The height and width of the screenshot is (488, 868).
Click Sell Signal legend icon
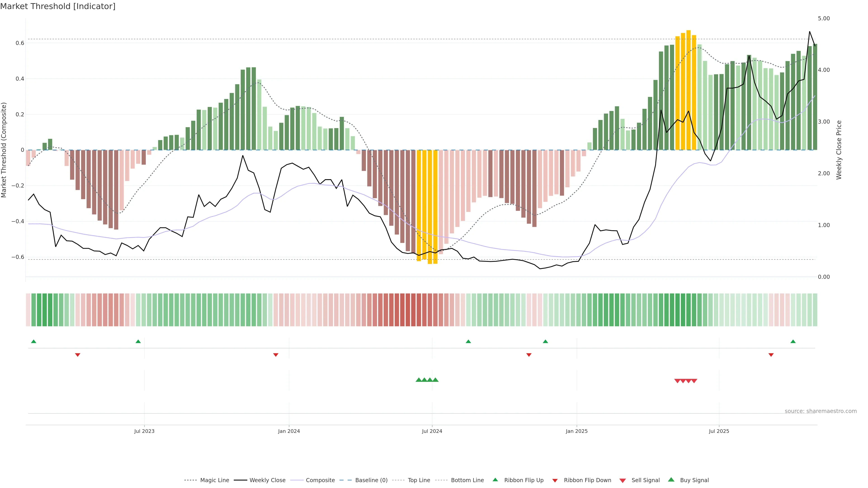(x=623, y=481)
